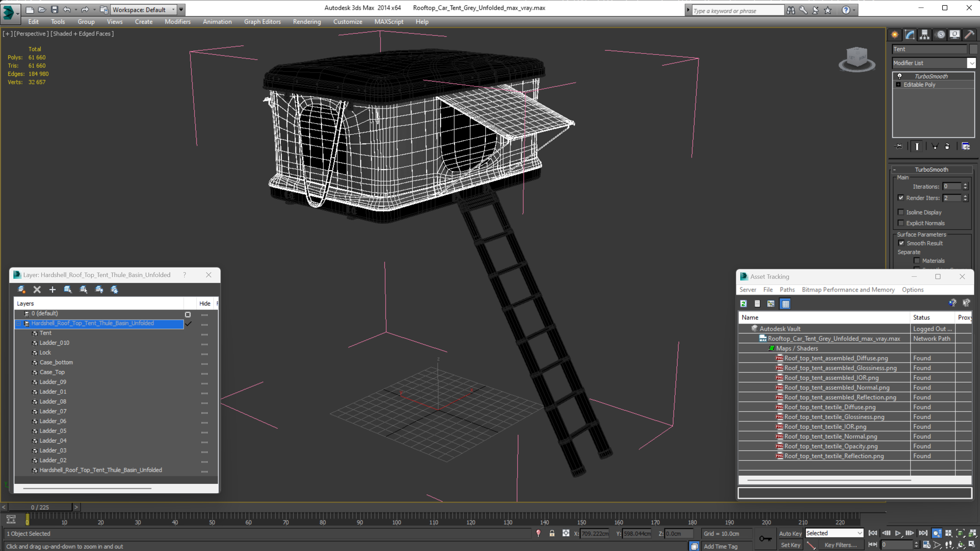This screenshot has width=980, height=551.
Task: Open the Motion command panel tab
Action: 940,35
